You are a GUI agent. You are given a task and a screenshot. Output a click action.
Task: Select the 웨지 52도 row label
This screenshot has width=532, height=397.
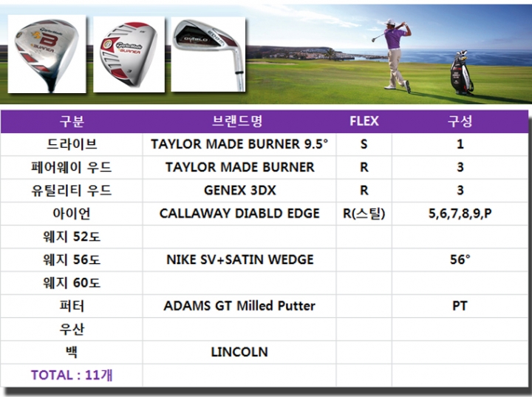72,237
